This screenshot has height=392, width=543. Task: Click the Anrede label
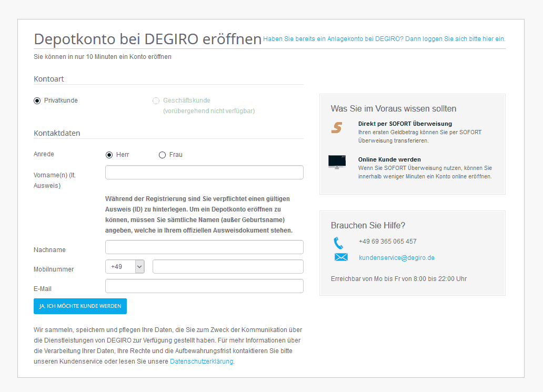click(x=44, y=154)
